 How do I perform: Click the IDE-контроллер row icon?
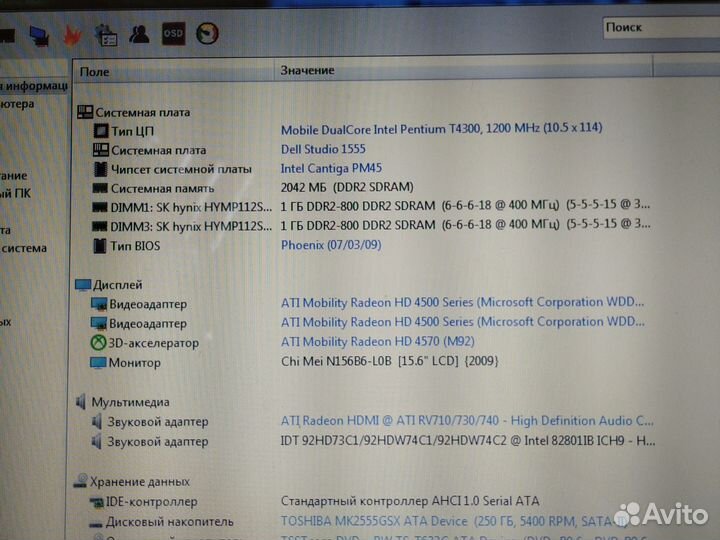tap(96, 502)
